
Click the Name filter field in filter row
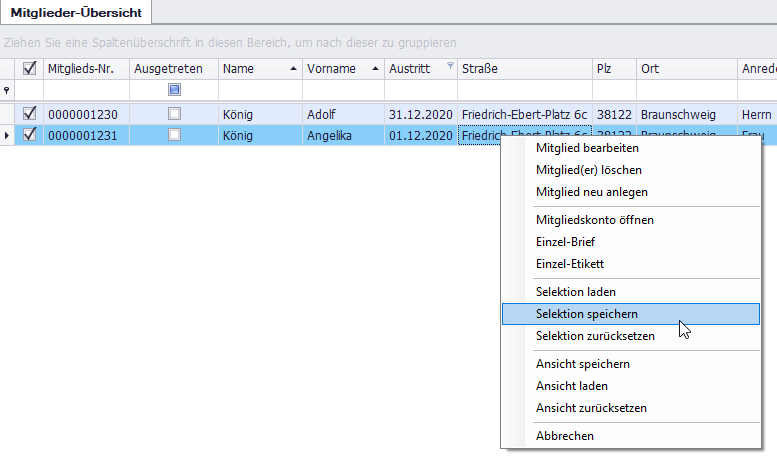tap(260, 89)
